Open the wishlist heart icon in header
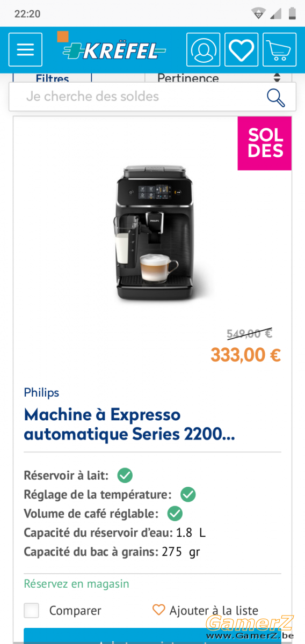 tap(242, 49)
